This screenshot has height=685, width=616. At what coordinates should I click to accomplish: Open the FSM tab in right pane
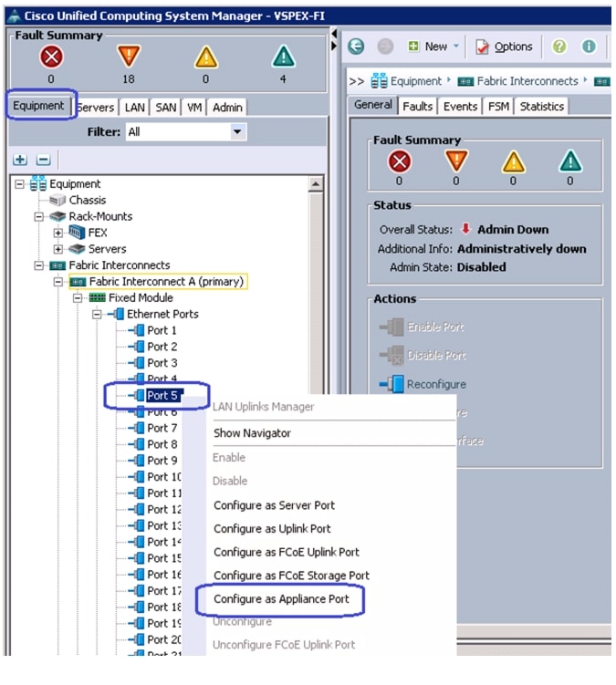(498, 106)
